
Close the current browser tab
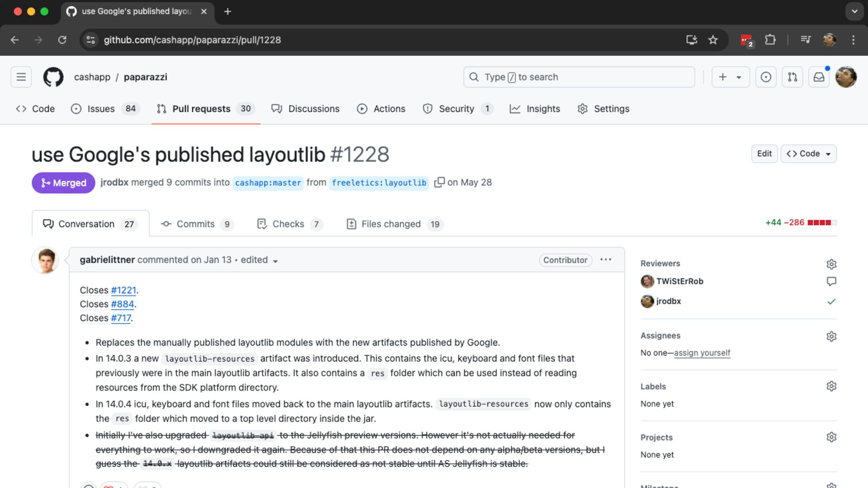(x=204, y=11)
